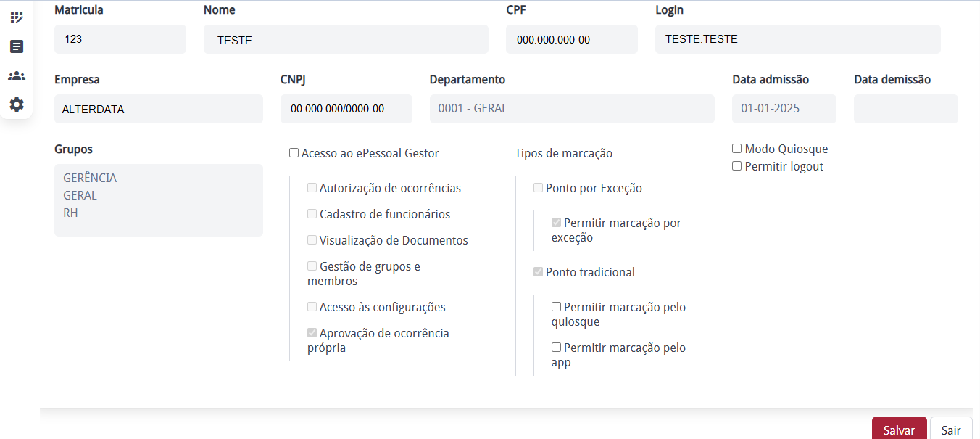
Task: Click the Sair button
Action: (951, 430)
